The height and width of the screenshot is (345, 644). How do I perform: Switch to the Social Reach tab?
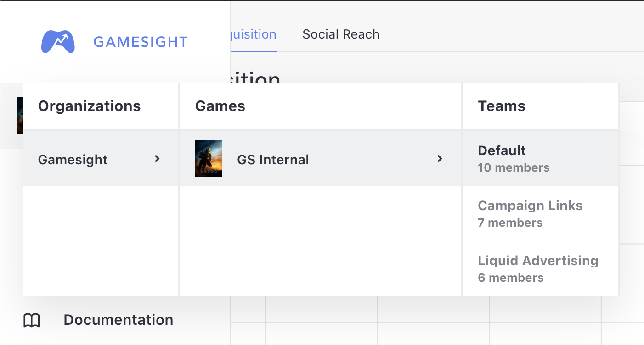click(x=341, y=34)
